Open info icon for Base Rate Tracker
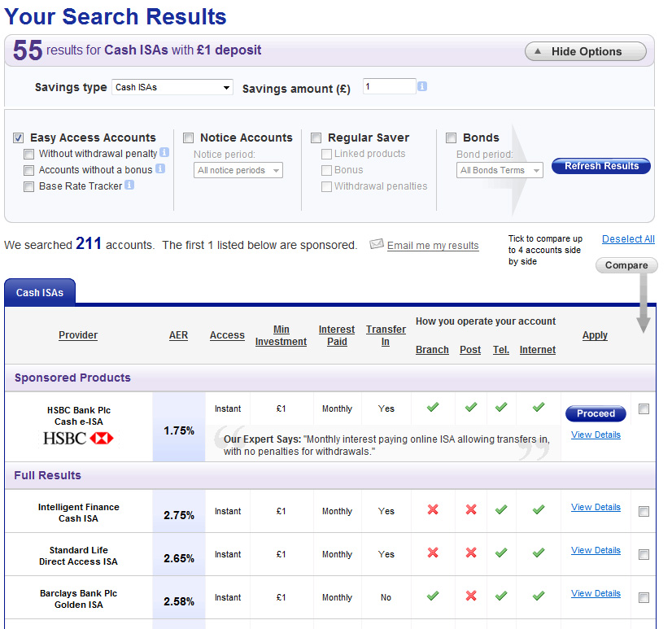 [x=129, y=185]
